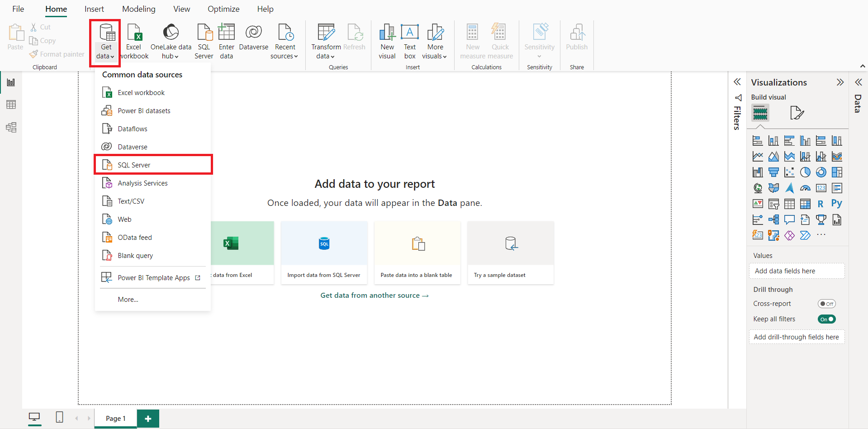Select the funnel visual
This screenshot has width=868, height=429.
click(x=773, y=172)
